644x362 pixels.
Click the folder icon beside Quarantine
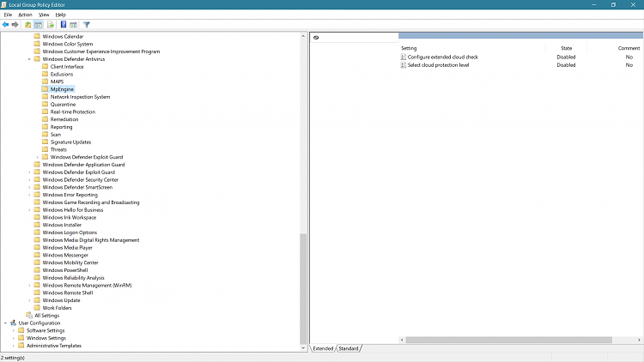pos(46,105)
